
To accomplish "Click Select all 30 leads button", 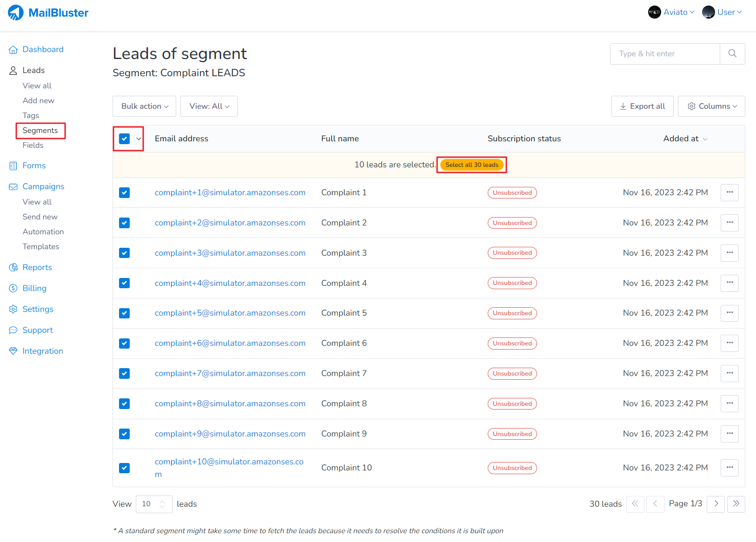I will (x=471, y=165).
